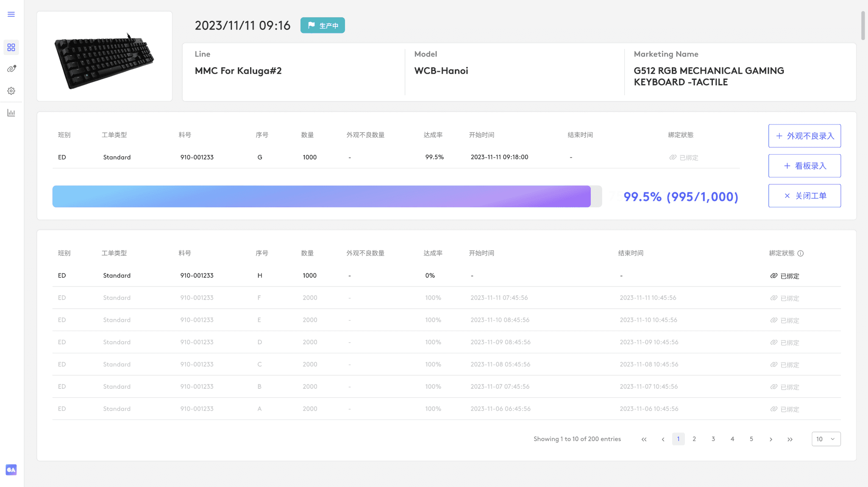Screen dimensions: 868x487
Task: Expand the page size dropdown showing 10
Action: (826, 439)
